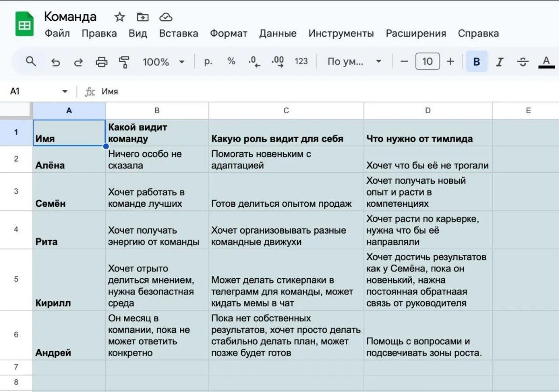The height and width of the screenshot is (392, 559).
Task: Select cell with name Рита
Action: [x=69, y=230]
